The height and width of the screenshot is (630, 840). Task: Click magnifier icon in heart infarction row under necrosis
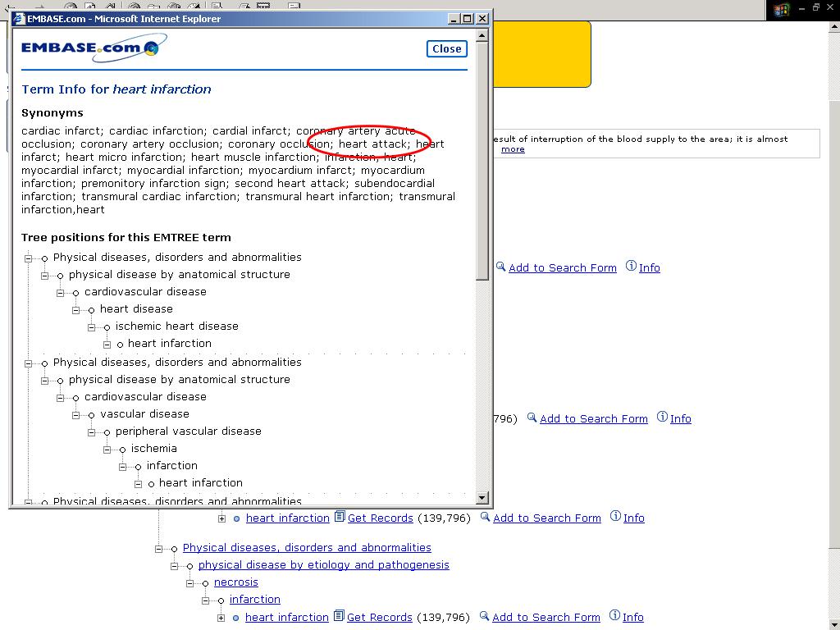(x=484, y=615)
